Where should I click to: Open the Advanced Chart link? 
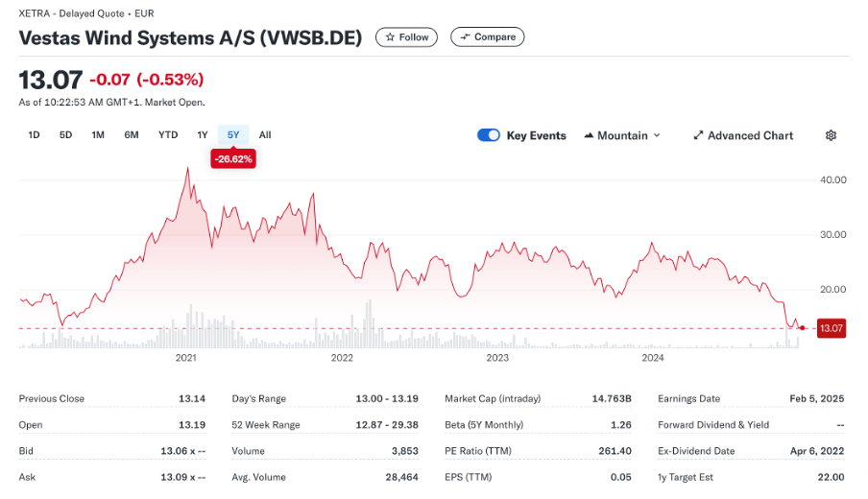[750, 135]
